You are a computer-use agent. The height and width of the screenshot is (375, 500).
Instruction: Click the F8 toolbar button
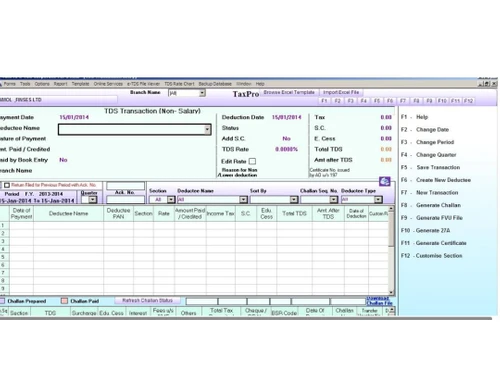pyautogui.click(x=416, y=101)
